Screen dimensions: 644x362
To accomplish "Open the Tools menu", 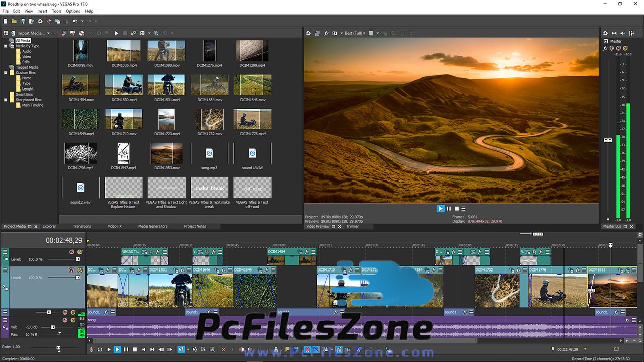I will point(56,11).
